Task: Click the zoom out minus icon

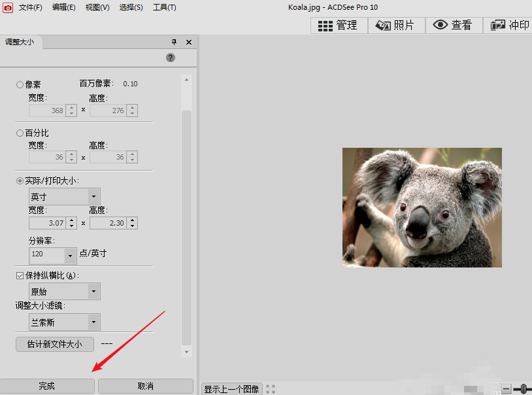Action: [507, 388]
